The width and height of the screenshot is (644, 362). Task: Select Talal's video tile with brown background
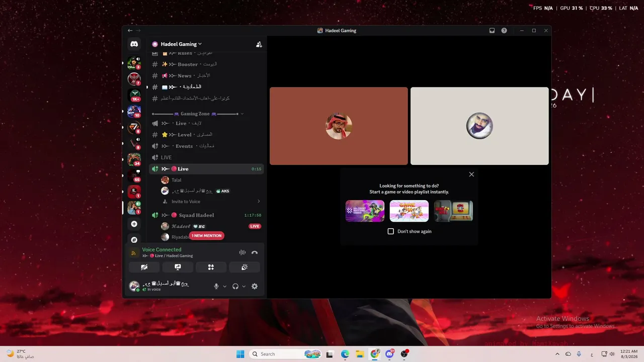pos(339,126)
